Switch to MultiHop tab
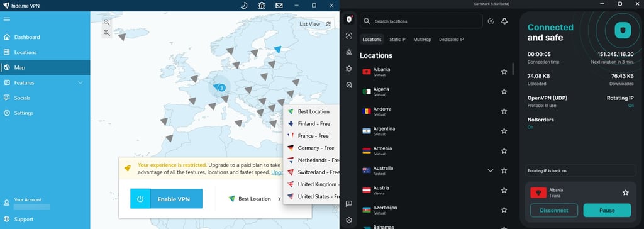This screenshot has width=644, height=229. [422, 40]
